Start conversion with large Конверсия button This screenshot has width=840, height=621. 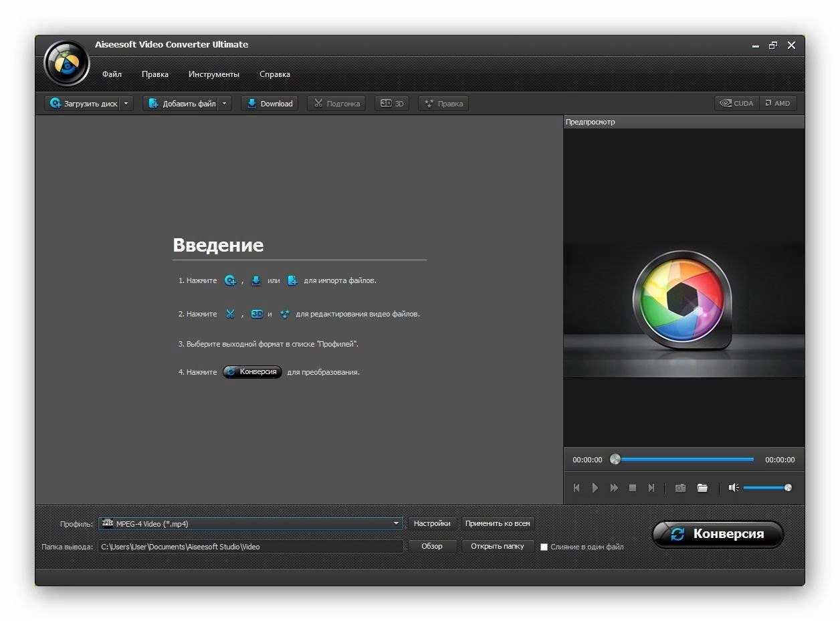pyautogui.click(x=718, y=534)
